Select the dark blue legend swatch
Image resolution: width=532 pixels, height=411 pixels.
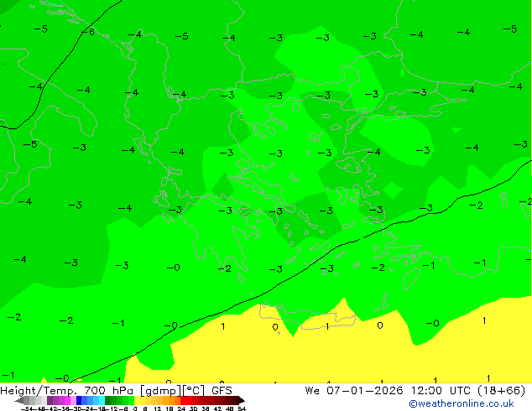79,400
